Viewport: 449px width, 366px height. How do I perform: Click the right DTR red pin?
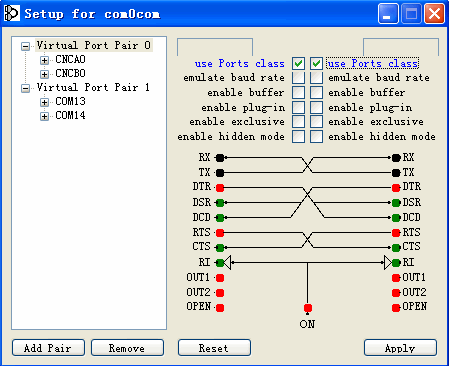396,188
